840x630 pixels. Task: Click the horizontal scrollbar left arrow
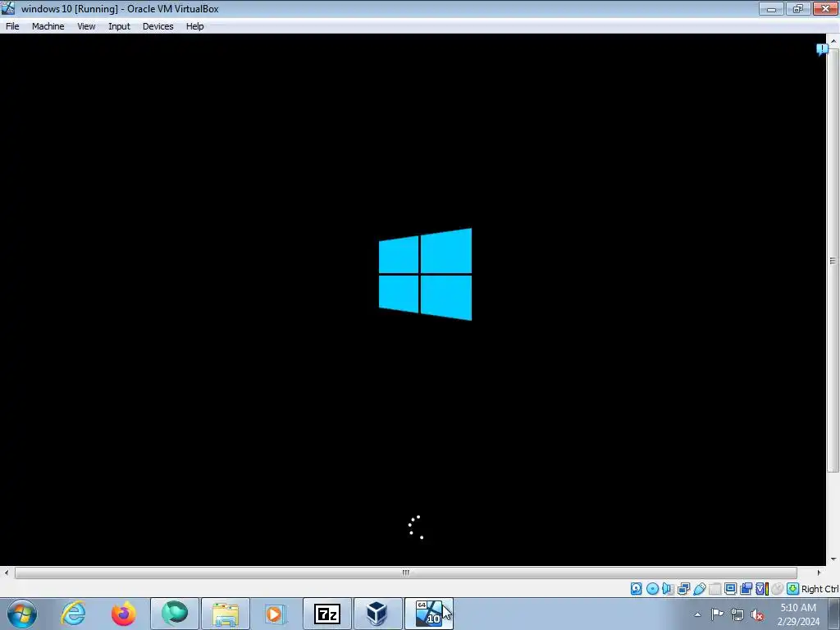pyautogui.click(x=7, y=573)
